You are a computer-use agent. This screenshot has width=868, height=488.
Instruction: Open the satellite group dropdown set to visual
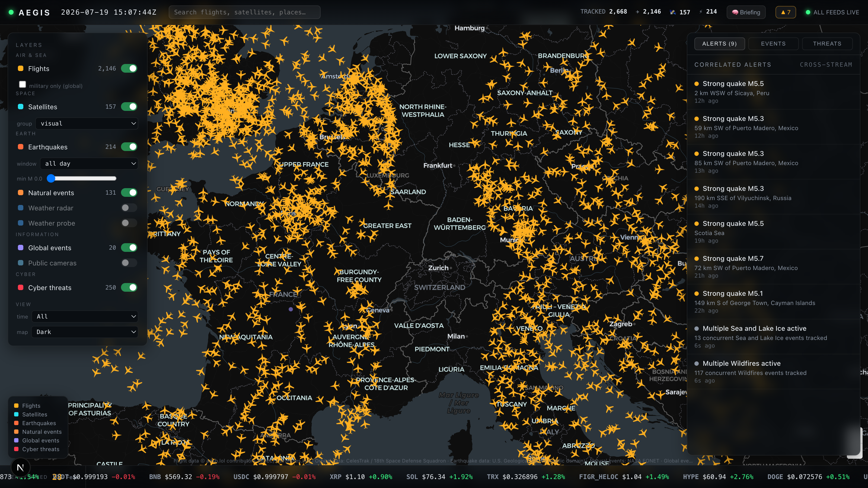(x=87, y=123)
